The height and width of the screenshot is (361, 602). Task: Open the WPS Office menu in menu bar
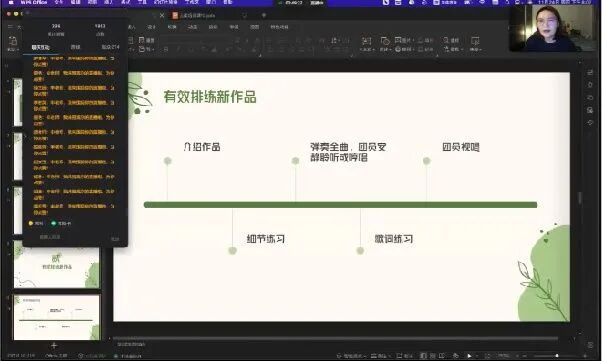pos(34,2)
